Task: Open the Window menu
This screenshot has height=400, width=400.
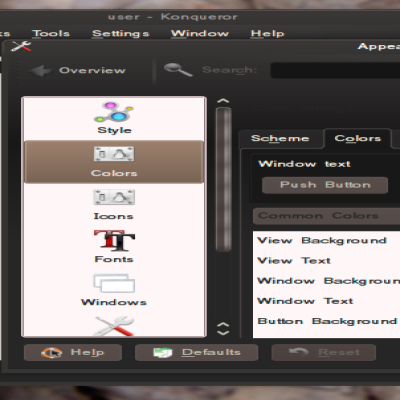Action: point(200,33)
